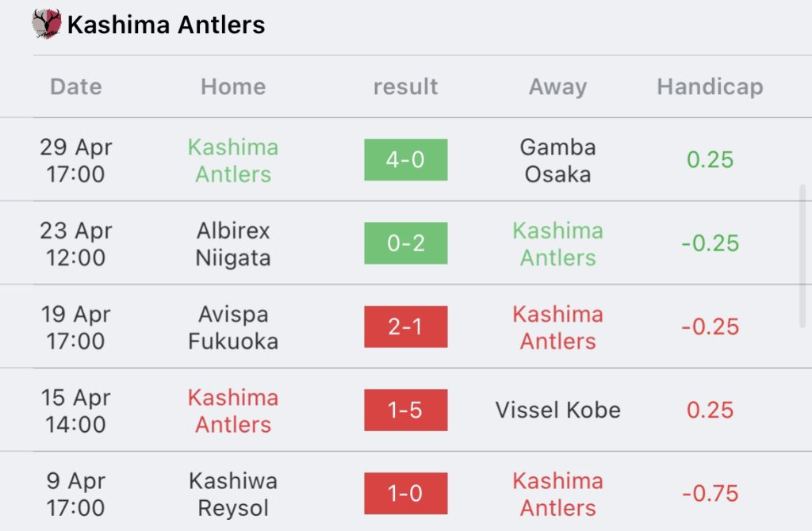Open the green 4-0 result badge

pos(405,159)
